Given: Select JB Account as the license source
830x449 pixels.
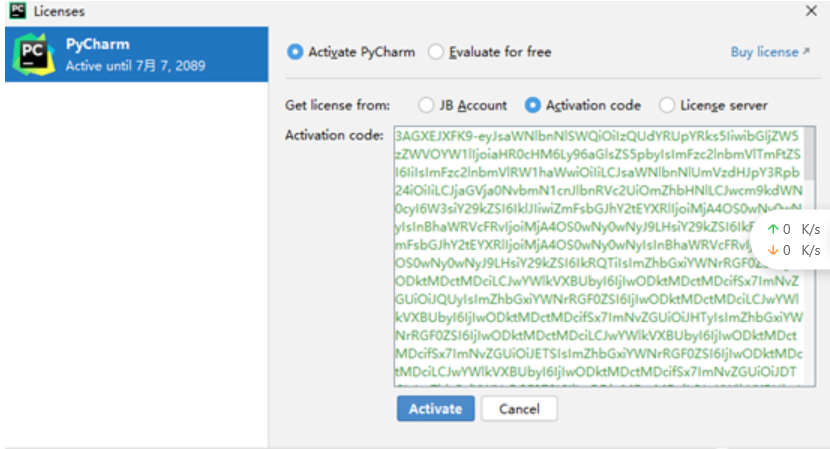Looking at the screenshot, I should (426, 105).
